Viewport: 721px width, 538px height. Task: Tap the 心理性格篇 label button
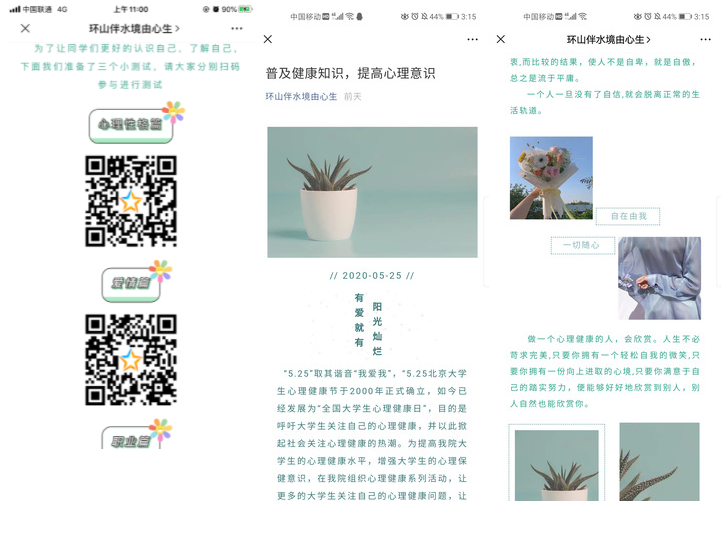[130, 125]
